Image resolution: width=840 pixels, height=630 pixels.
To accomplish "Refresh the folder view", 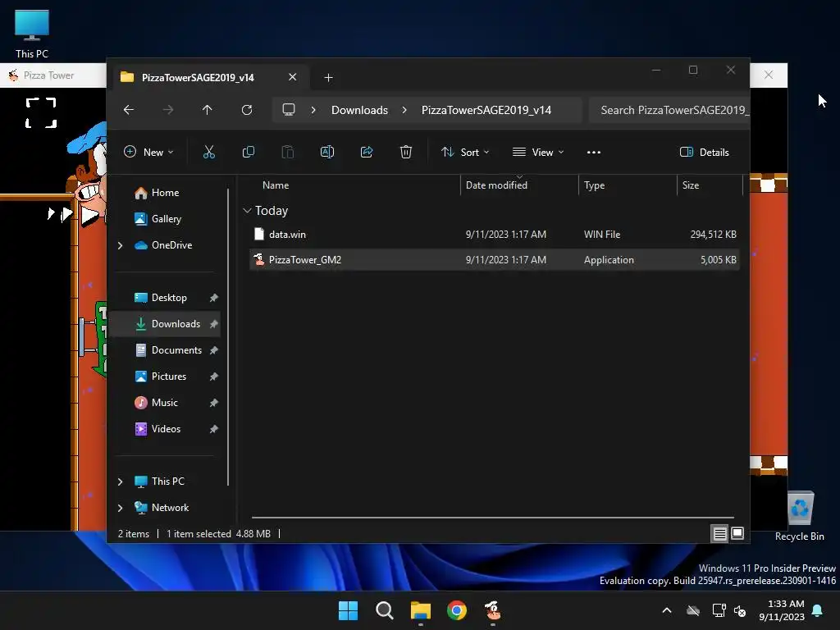I will click(x=247, y=110).
